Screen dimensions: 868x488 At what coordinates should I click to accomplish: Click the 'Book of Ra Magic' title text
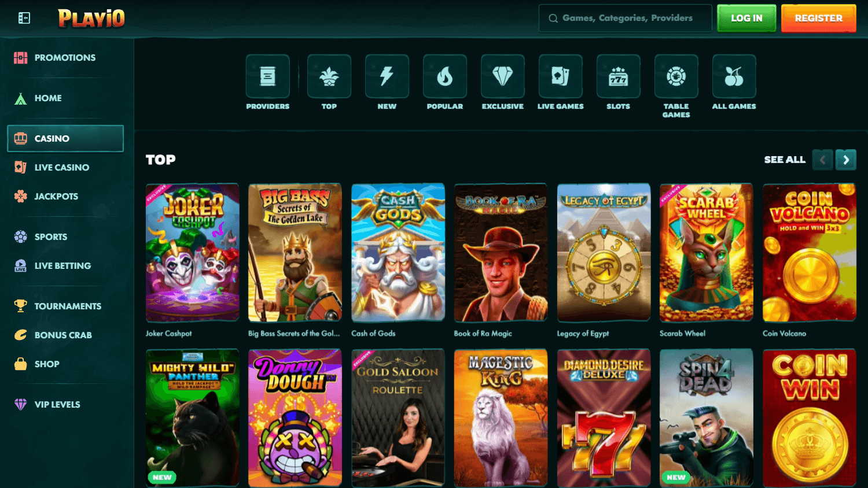pos(483,334)
